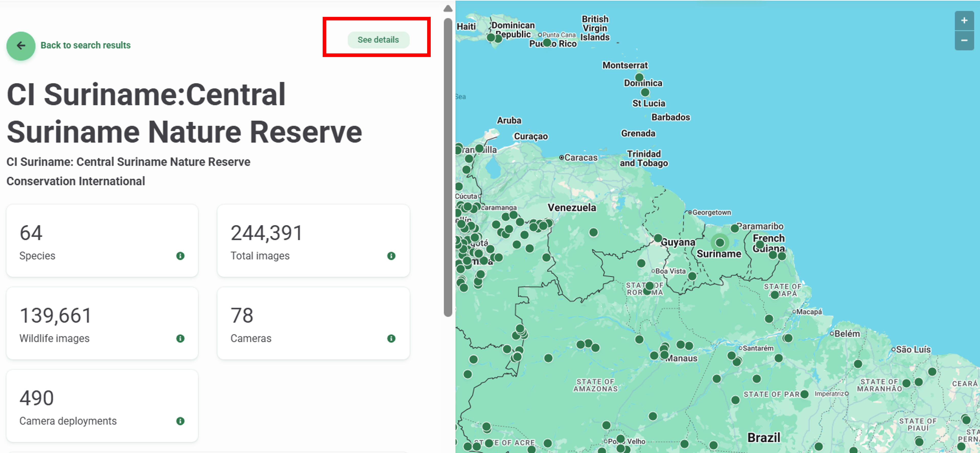
Task: Click the panel's vertical scrollbar thumb
Action: coord(448,167)
